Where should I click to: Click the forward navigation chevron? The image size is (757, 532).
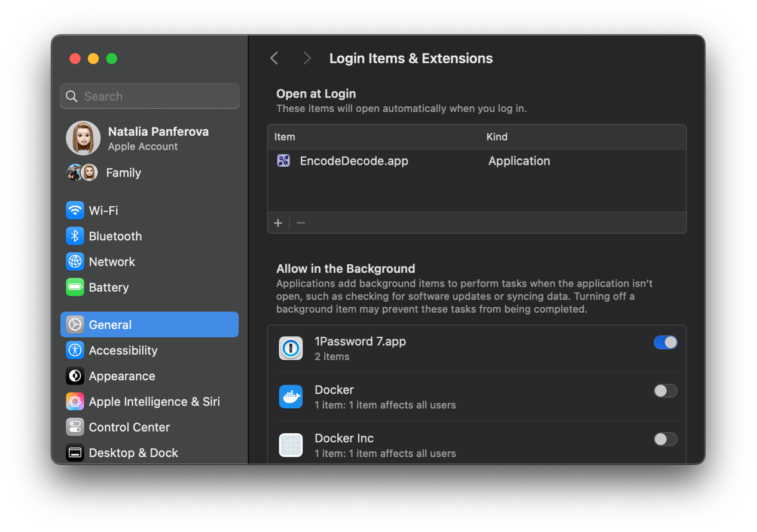(306, 58)
